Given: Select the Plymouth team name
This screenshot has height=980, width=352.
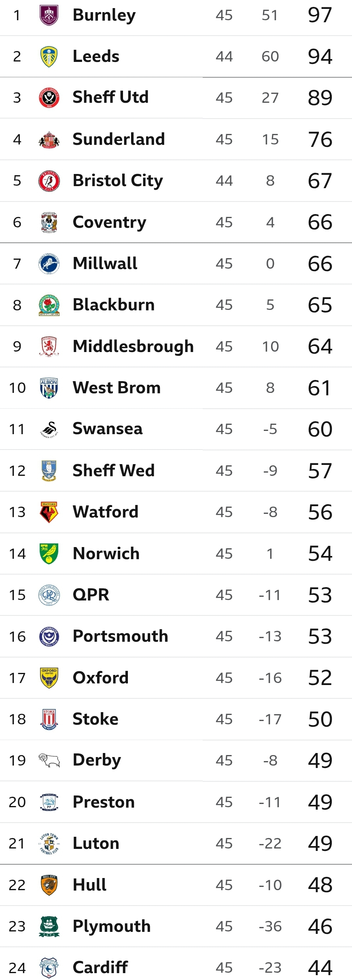Looking at the screenshot, I should click(112, 926).
